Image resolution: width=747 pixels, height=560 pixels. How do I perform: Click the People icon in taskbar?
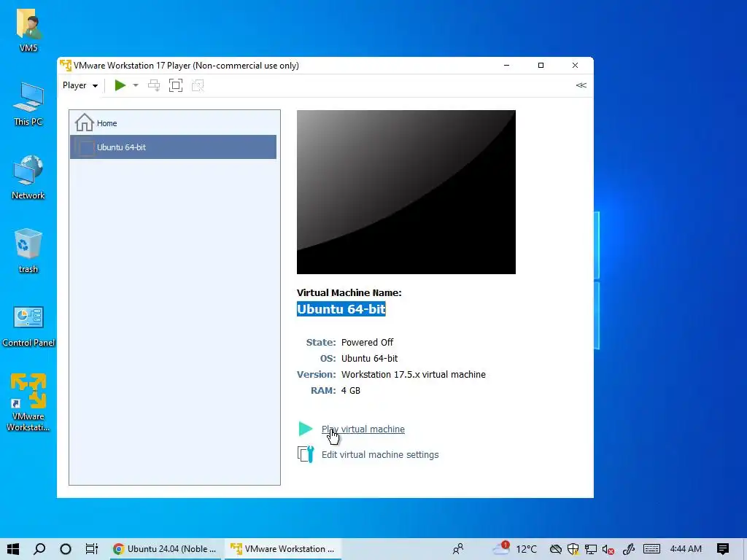coord(458,549)
